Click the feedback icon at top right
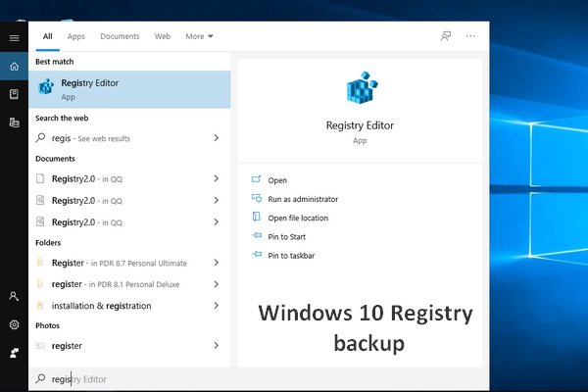 tap(446, 36)
